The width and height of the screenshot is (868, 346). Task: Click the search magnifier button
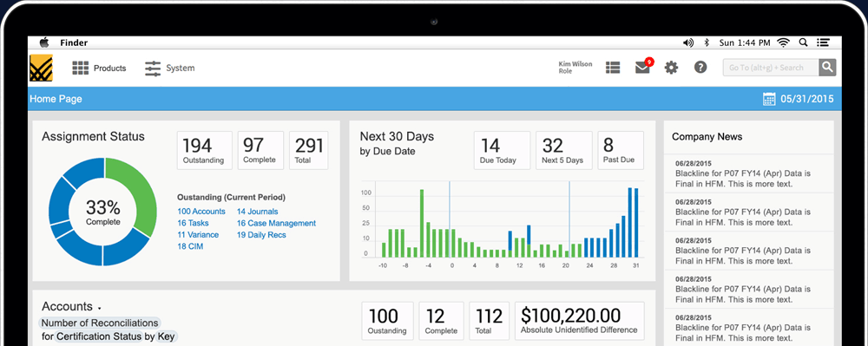point(827,68)
